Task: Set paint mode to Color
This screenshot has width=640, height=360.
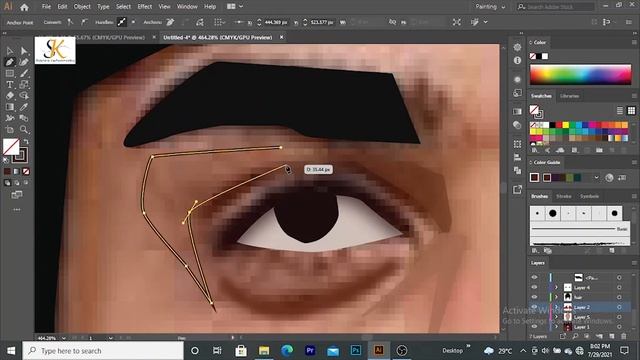Action: click(x=7, y=171)
